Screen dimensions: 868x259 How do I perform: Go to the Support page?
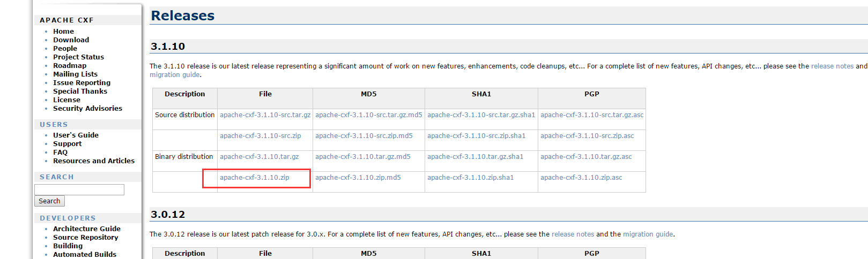pos(67,144)
